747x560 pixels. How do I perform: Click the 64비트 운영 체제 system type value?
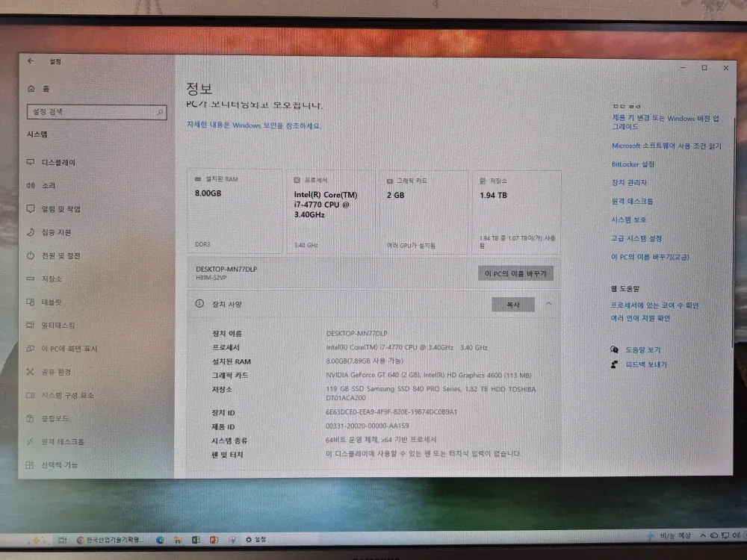(381, 440)
